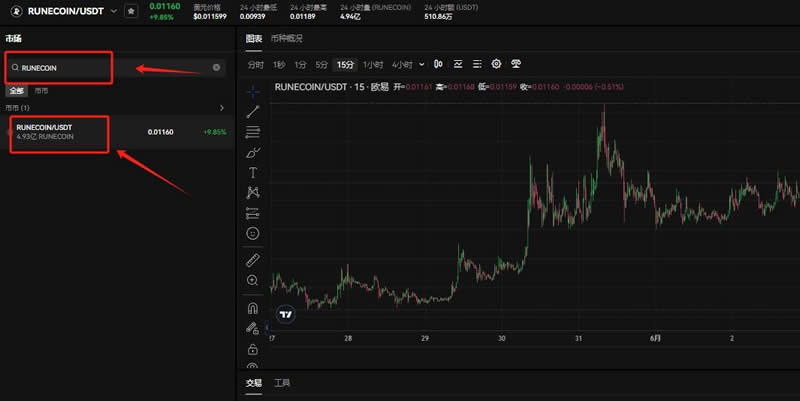800x401 pixels.
Task: Click the 24h turnover value 510.86万
Action: coord(438,16)
